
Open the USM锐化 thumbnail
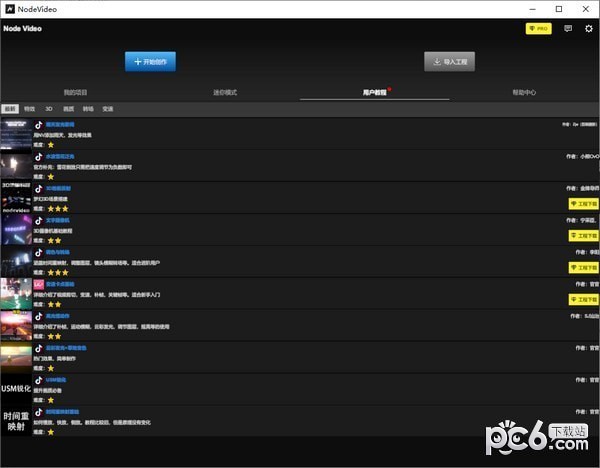[16, 388]
